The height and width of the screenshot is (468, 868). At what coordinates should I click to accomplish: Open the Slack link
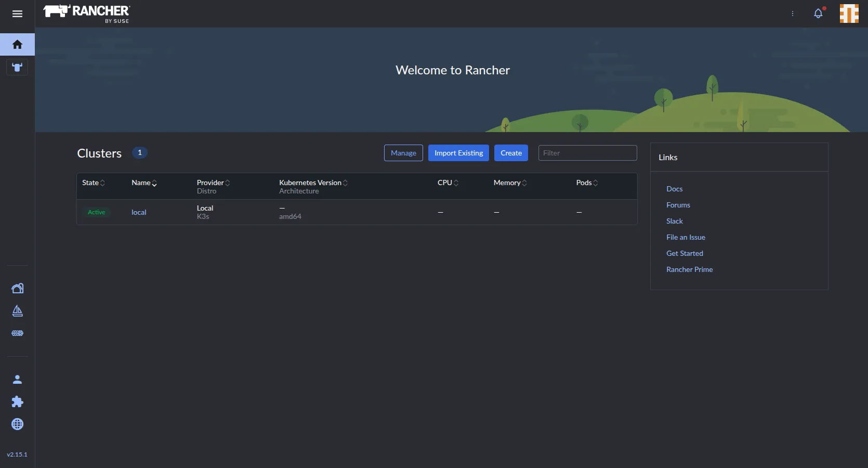click(x=675, y=221)
